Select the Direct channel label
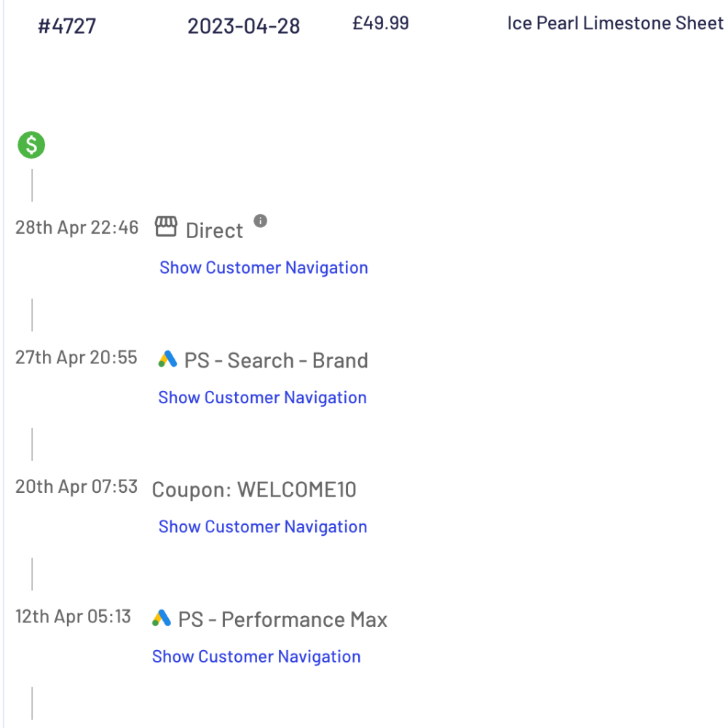This screenshot has width=728, height=728. [x=215, y=229]
